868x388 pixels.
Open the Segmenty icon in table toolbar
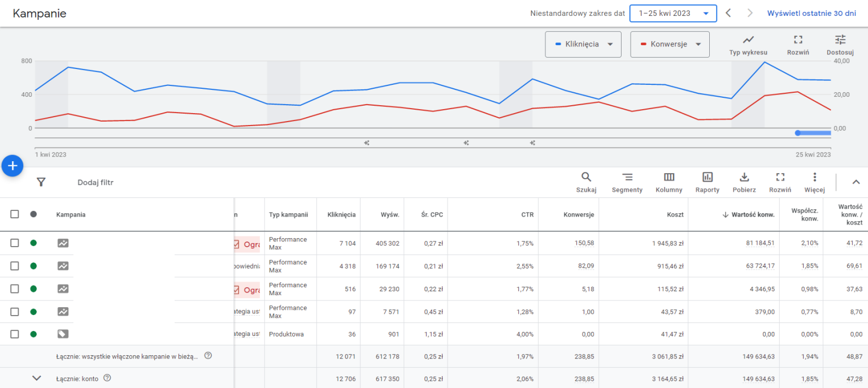627,182
